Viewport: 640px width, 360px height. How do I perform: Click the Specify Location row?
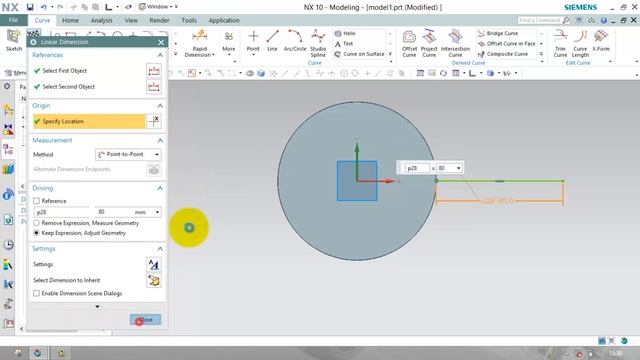click(89, 121)
